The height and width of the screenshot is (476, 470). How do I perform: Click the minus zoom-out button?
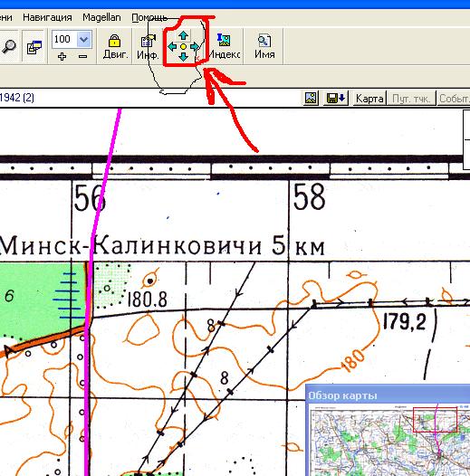82,56
